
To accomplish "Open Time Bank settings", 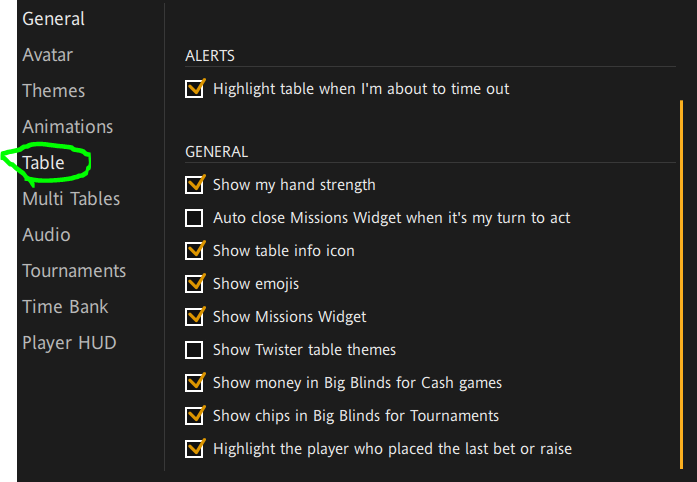I will tap(65, 307).
